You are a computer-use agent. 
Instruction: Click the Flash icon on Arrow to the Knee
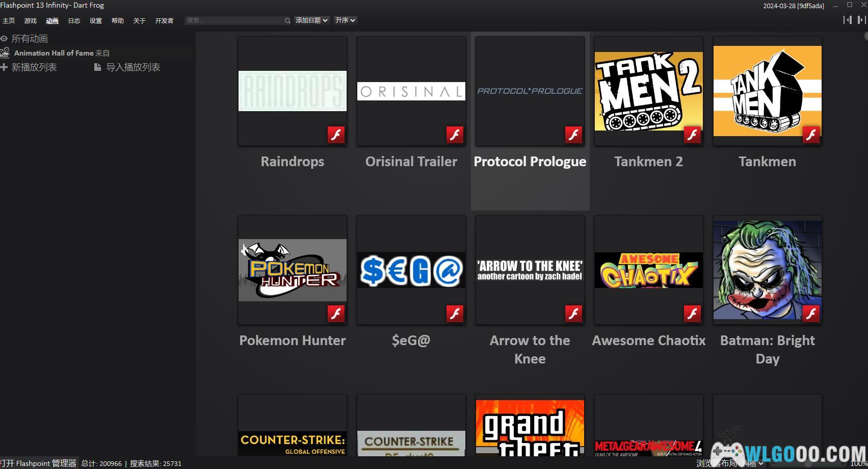pos(573,314)
